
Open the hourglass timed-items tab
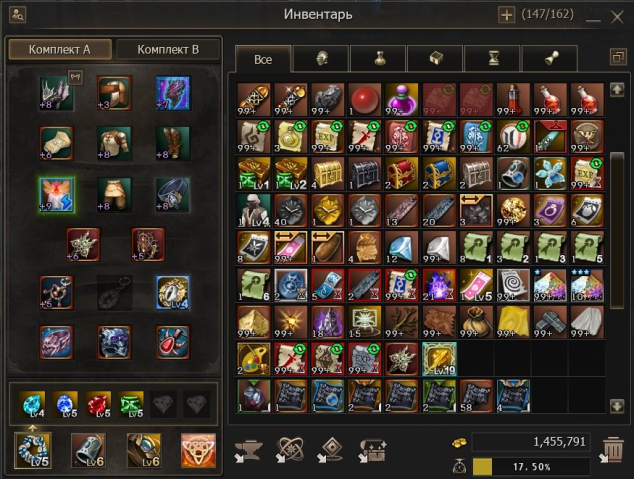click(492, 59)
